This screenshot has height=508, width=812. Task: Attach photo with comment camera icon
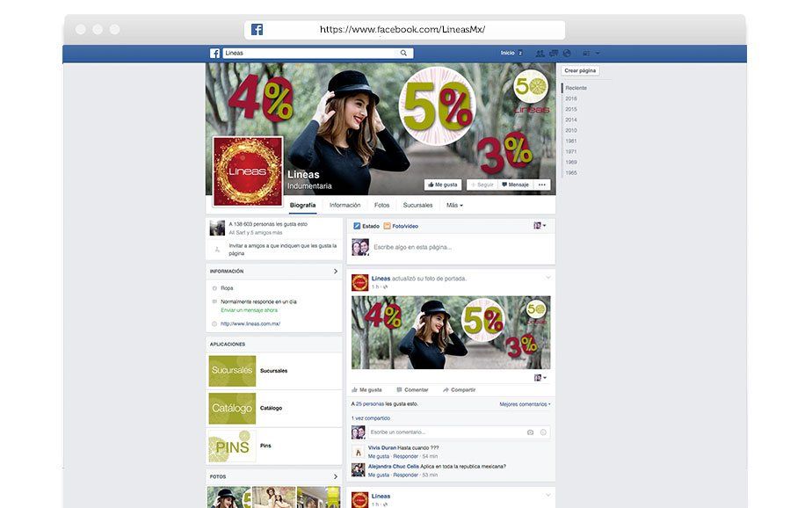click(530, 432)
